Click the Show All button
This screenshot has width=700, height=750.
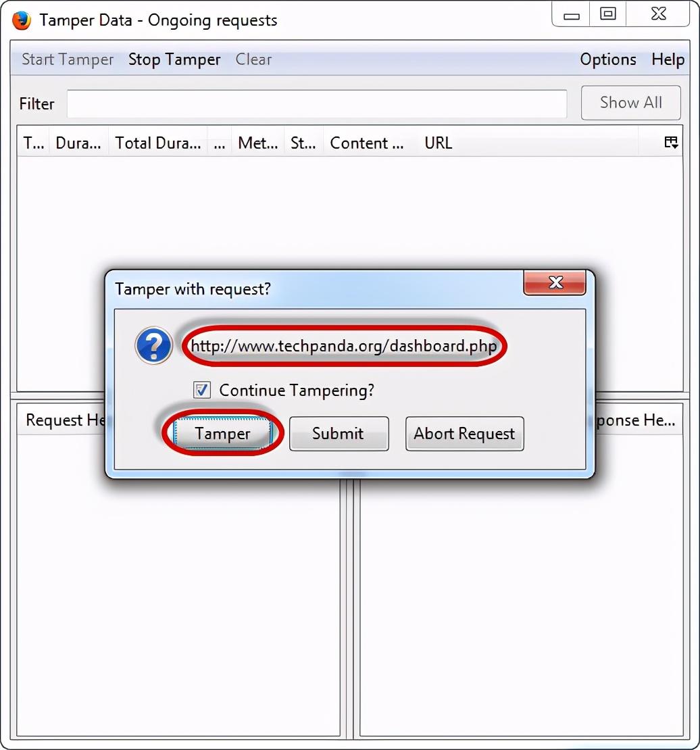click(x=630, y=102)
